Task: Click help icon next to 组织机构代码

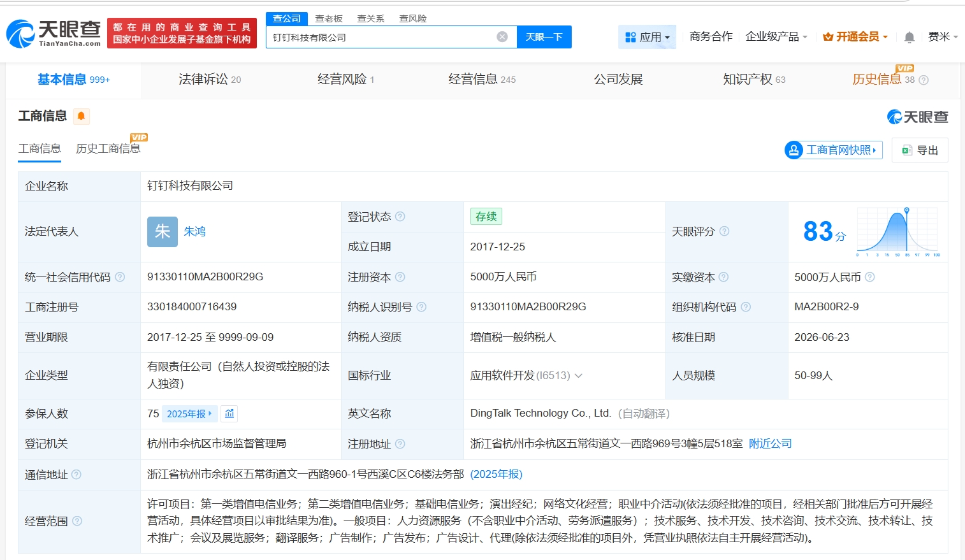Action: pyautogui.click(x=746, y=307)
